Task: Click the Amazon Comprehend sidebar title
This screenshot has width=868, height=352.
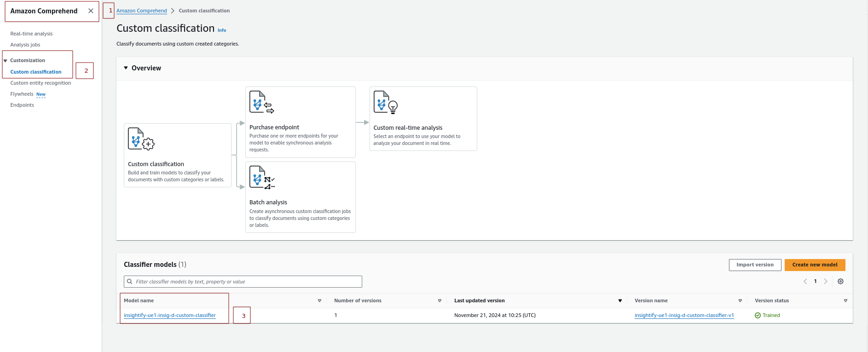Action: coord(44,11)
